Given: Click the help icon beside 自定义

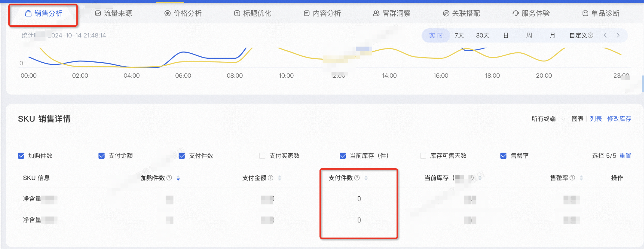Looking at the screenshot, I should pyautogui.click(x=590, y=36).
